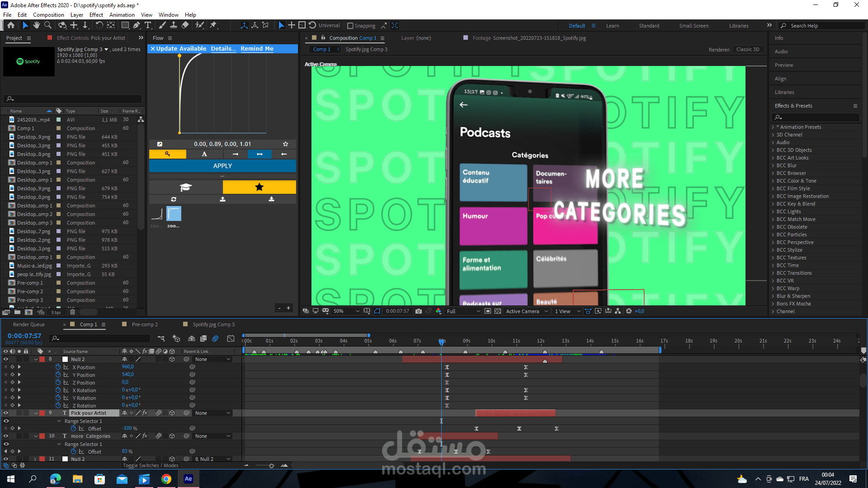
Task: Expand the BCC Blur effects category
Action: pos(773,165)
